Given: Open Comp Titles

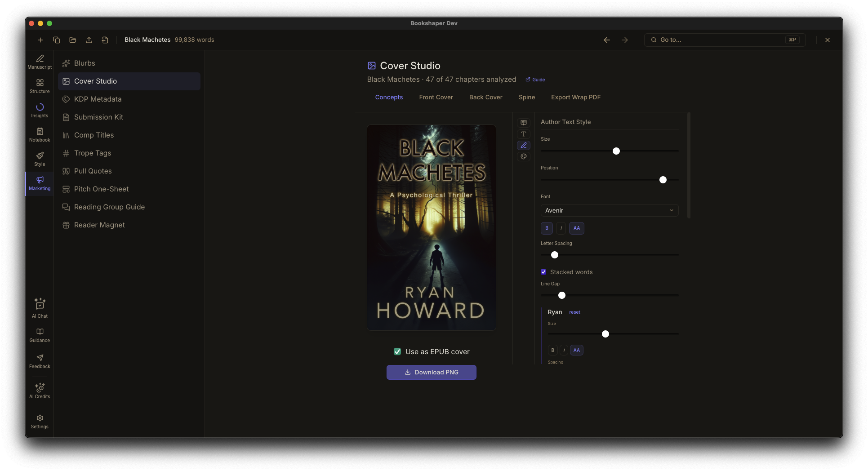Looking at the screenshot, I should [x=129, y=135].
